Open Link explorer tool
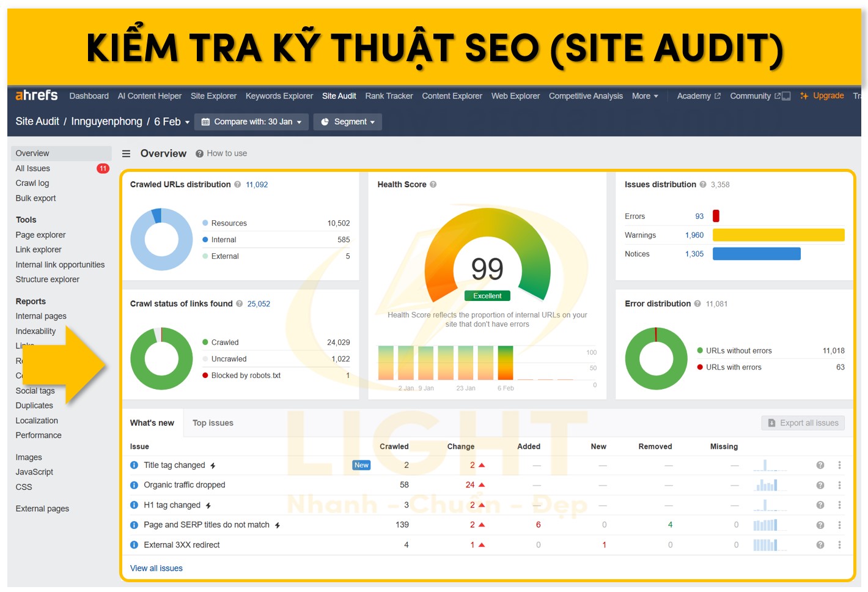868x592 pixels. click(39, 250)
